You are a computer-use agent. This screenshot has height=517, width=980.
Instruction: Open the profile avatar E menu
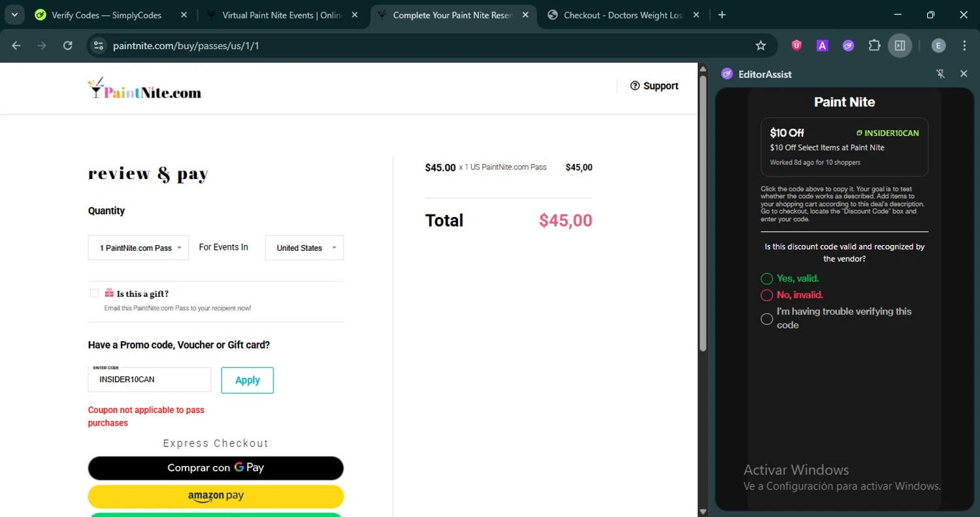tap(938, 45)
